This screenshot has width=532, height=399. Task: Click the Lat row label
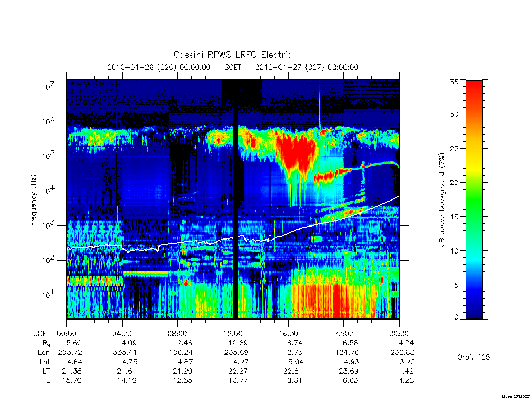(45, 362)
